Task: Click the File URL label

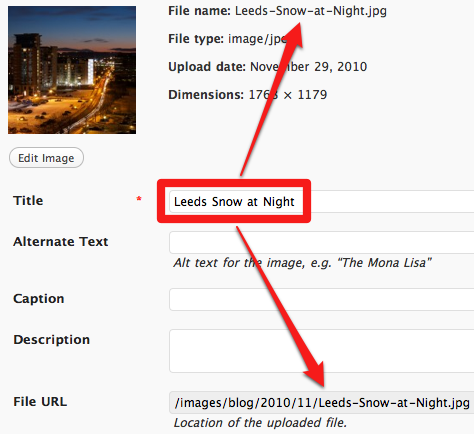Action: tap(40, 402)
